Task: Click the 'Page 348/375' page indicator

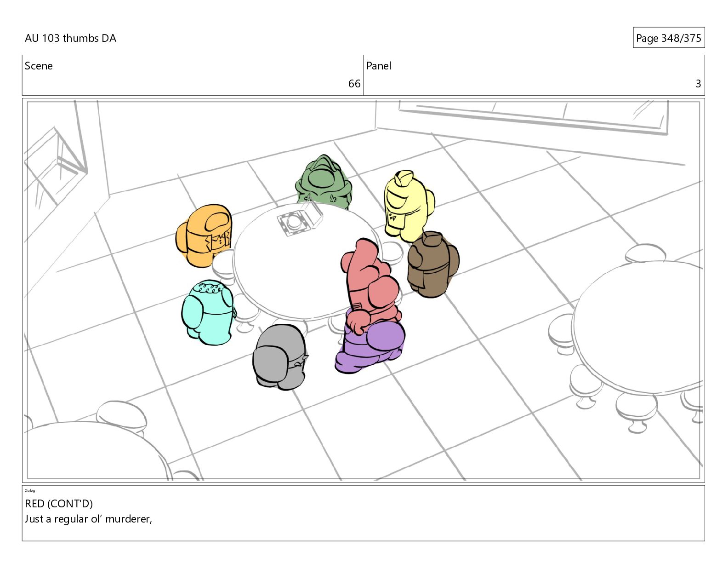Action: (x=668, y=38)
